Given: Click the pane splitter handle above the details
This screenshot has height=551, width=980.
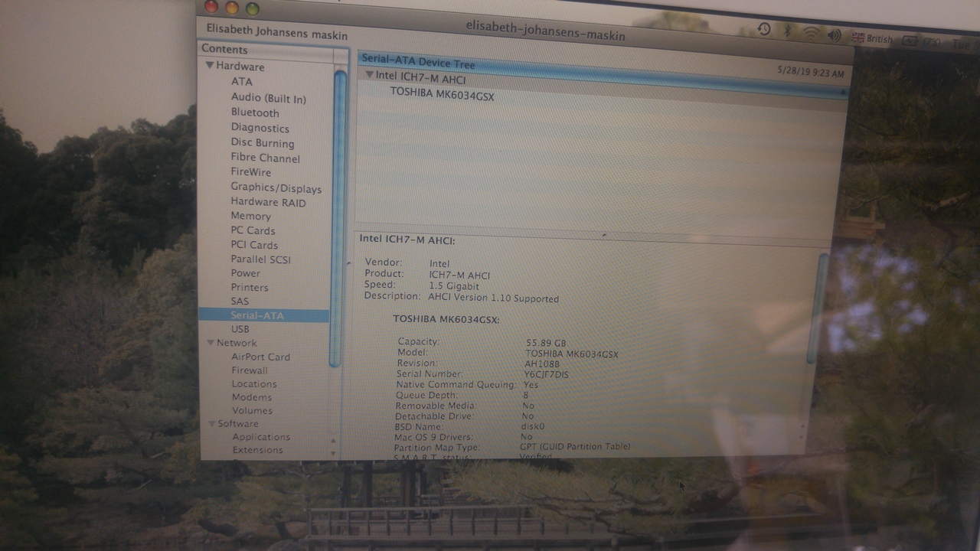Looking at the screenshot, I should pos(603,234).
